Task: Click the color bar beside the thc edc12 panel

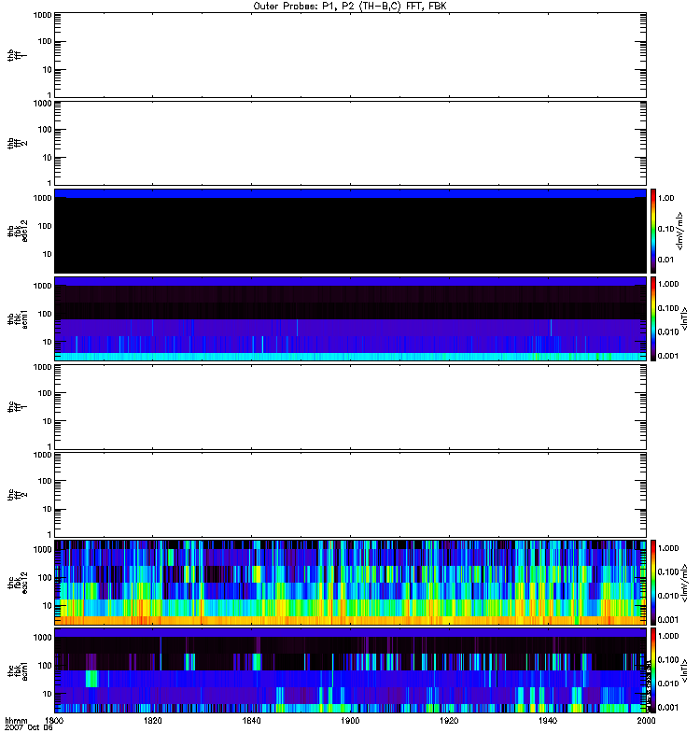Action: [654, 582]
